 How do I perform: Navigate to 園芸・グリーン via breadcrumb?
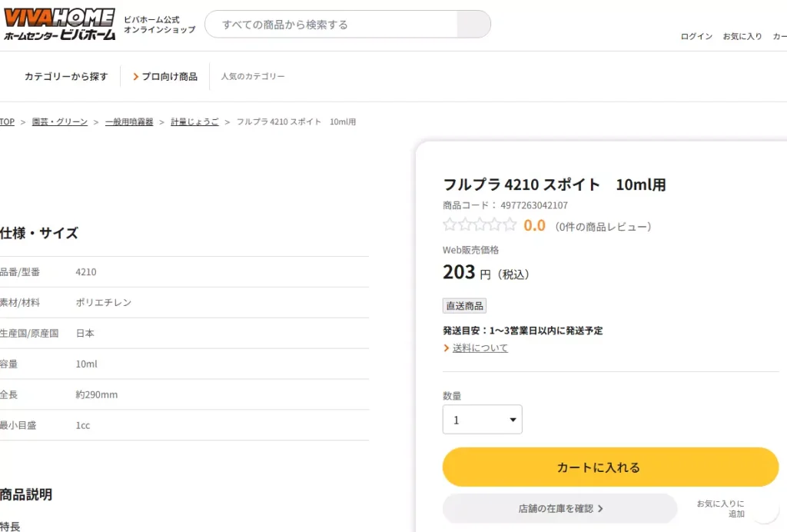(59, 121)
